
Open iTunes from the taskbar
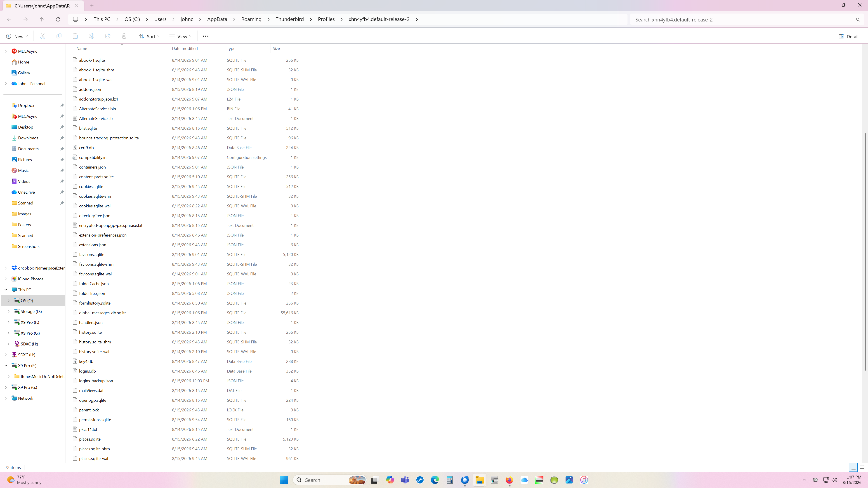(x=584, y=480)
